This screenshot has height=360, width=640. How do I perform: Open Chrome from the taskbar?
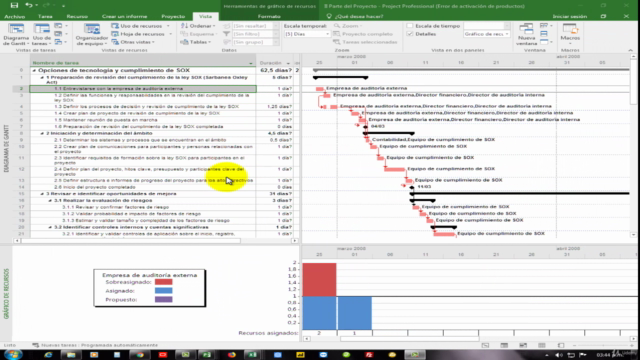(x=140, y=355)
